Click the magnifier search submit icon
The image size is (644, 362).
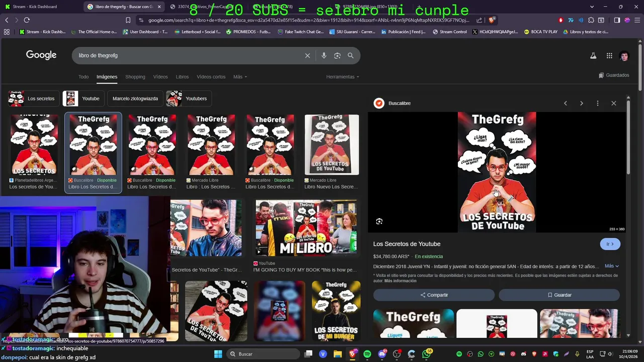351,55
